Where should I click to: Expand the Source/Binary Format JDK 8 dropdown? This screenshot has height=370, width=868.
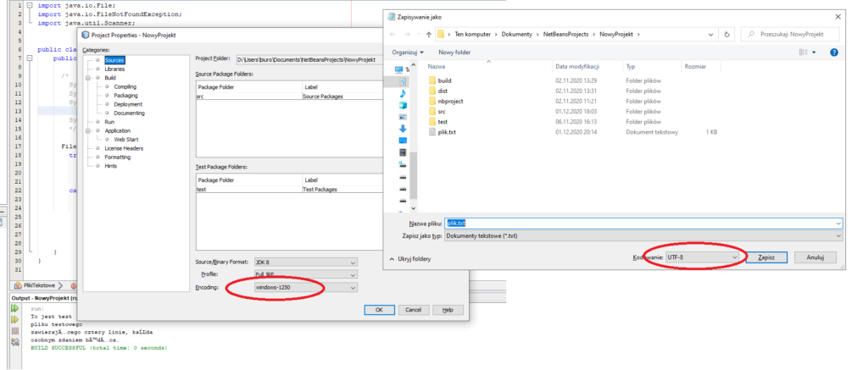pyautogui.click(x=305, y=262)
